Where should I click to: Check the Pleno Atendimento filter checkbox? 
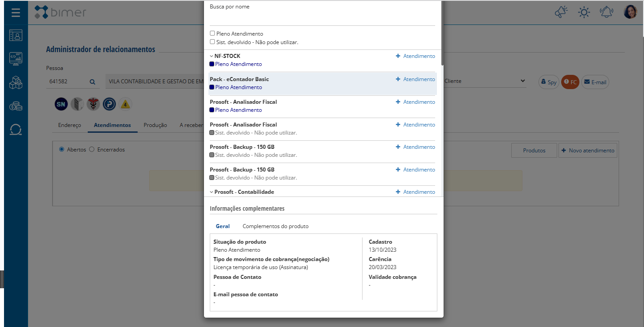(212, 33)
